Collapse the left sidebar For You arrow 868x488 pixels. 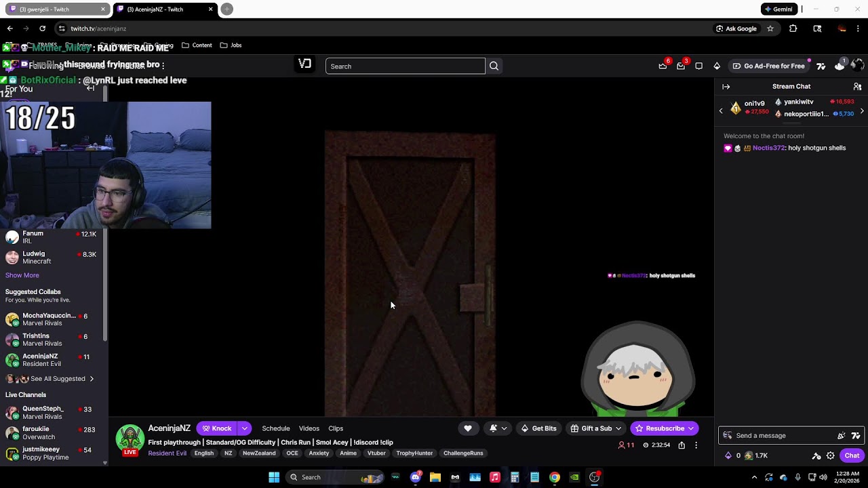pyautogui.click(x=90, y=88)
